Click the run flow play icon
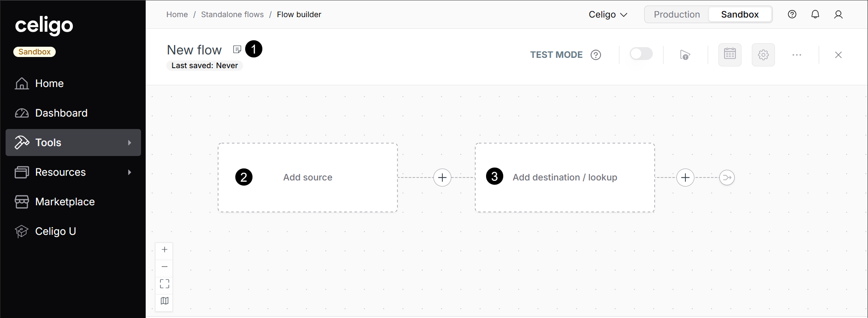This screenshot has width=868, height=318. point(685,55)
